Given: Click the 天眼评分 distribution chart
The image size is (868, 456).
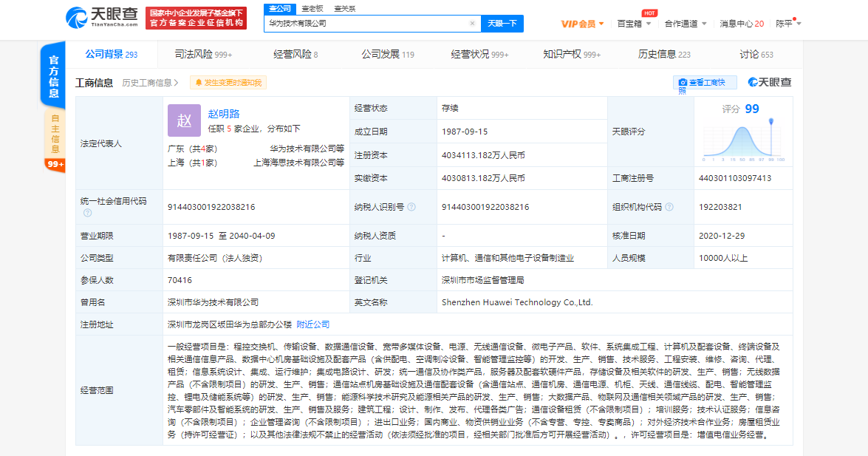Looking at the screenshot, I should pos(743,140).
